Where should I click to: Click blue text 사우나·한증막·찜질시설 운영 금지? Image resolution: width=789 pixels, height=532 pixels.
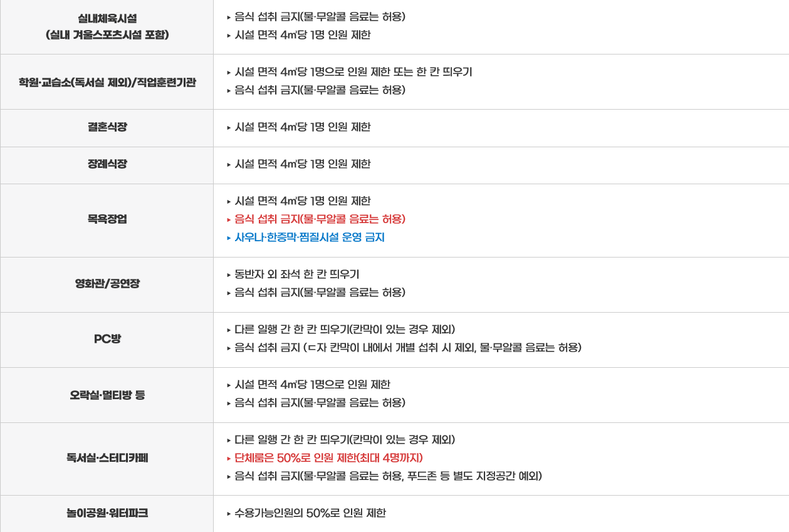coord(309,237)
